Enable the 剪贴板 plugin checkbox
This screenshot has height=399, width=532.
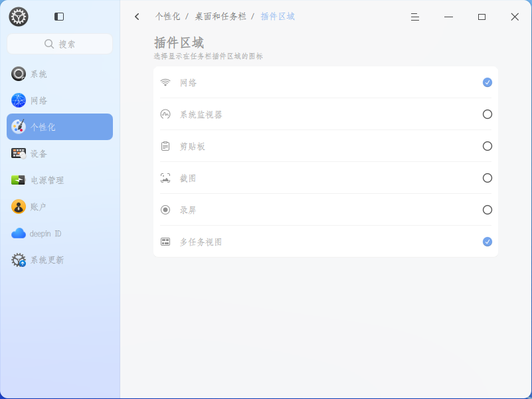tap(488, 146)
